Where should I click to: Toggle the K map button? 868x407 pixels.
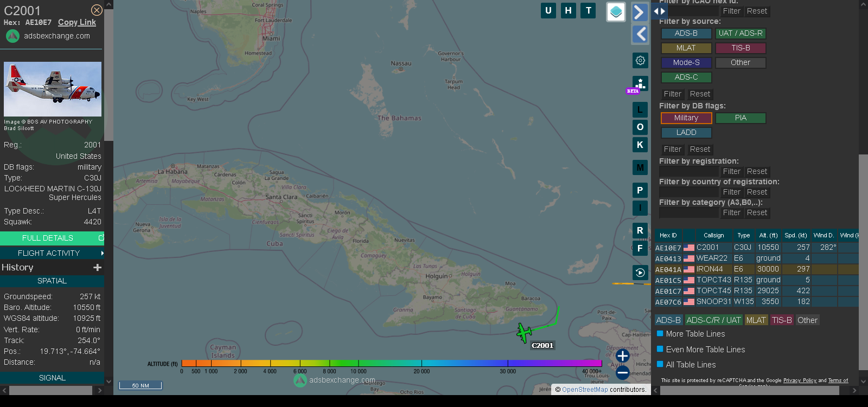tap(640, 145)
